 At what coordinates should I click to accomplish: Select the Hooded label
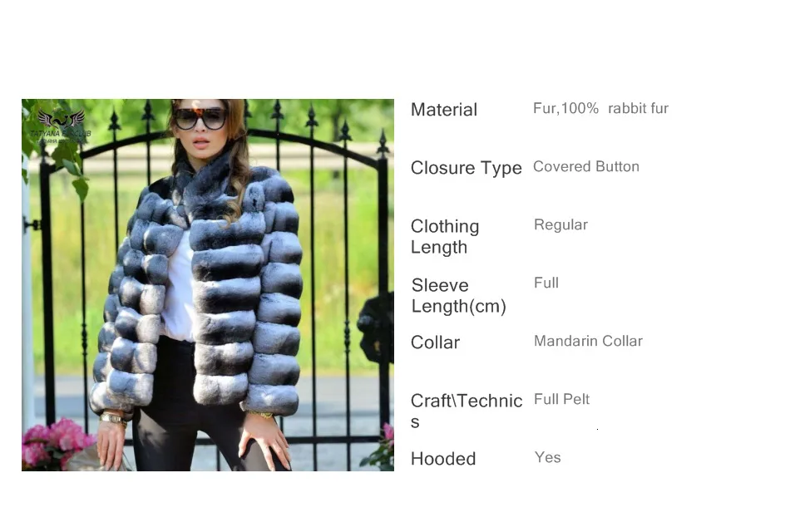point(443,459)
